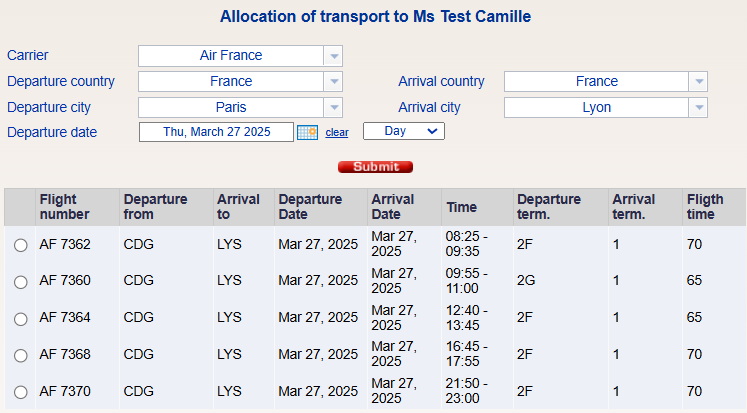
Task: Click the Departure date input field
Action: pos(216,132)
